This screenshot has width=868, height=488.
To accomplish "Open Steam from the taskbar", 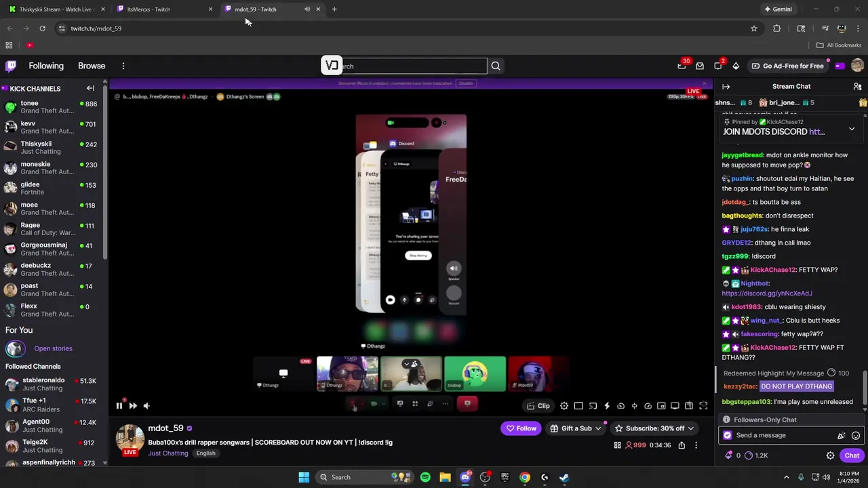I will pyautogui.click(x=564, y=477).
